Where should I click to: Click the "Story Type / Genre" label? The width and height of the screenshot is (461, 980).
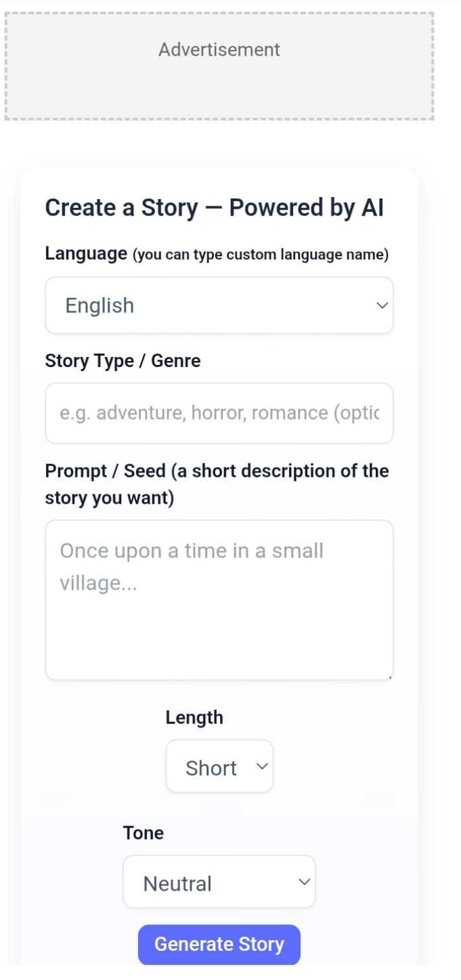123,361
